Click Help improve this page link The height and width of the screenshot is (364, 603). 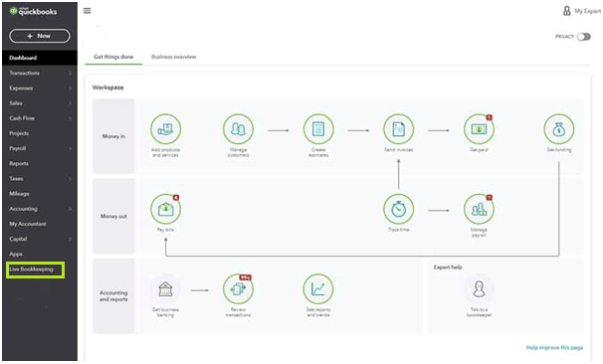554,347
